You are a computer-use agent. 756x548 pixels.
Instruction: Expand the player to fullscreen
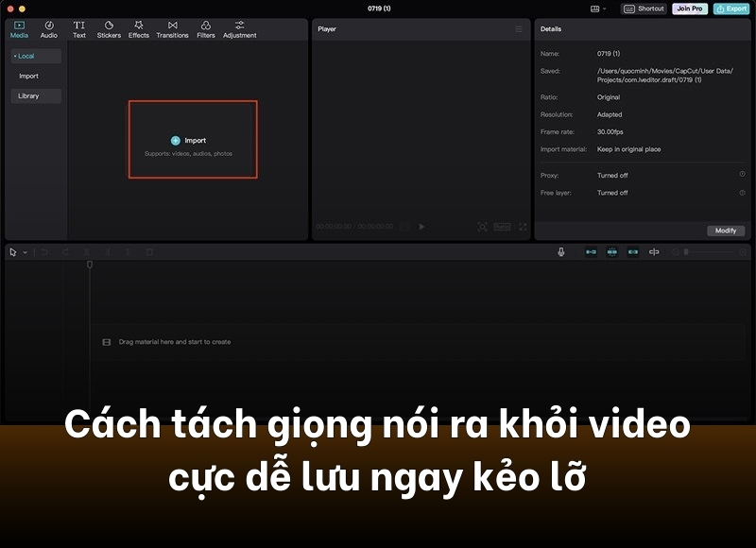pyautogui.click(x=523, y=227)
